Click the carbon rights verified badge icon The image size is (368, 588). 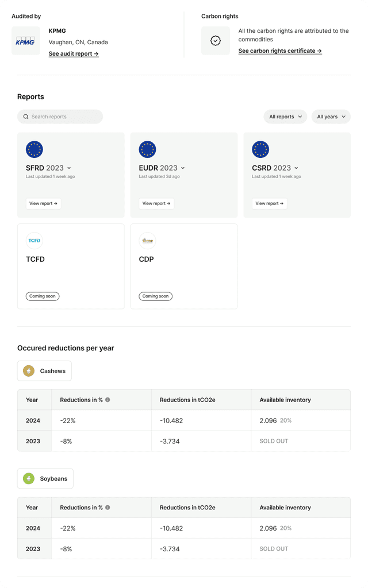point(216,41)
